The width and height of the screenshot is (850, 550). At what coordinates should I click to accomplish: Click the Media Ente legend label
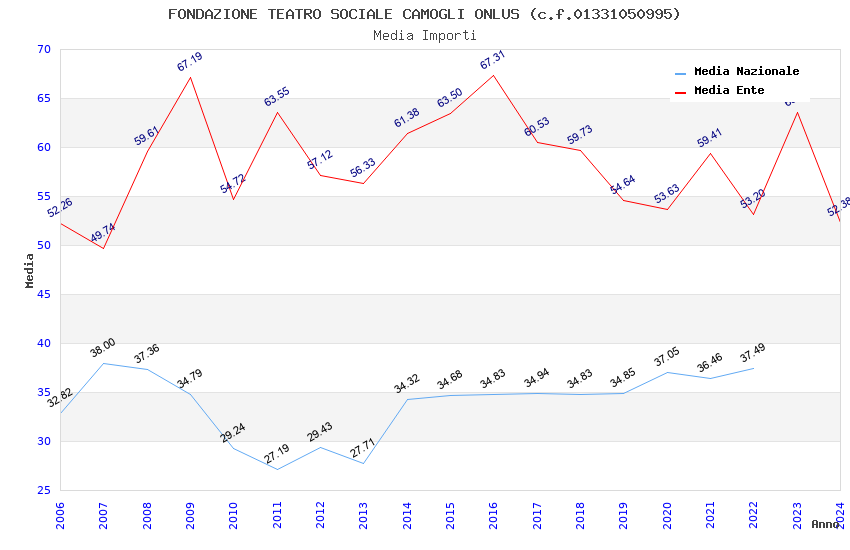click(x=729, y=90)
